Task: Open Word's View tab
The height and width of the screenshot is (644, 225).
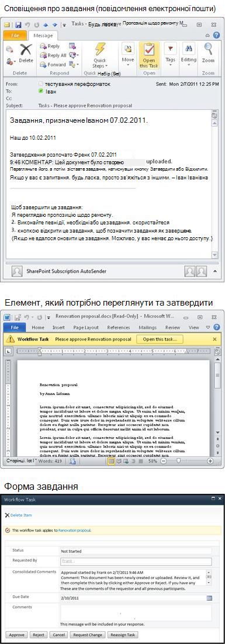Action: point(194,328)
